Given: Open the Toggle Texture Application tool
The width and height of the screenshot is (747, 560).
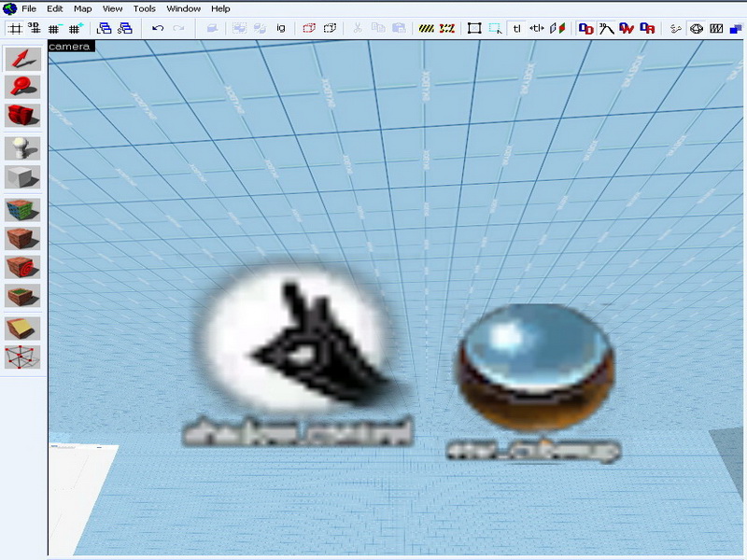Looking at the screenshot, I should (x=22, y=209).
